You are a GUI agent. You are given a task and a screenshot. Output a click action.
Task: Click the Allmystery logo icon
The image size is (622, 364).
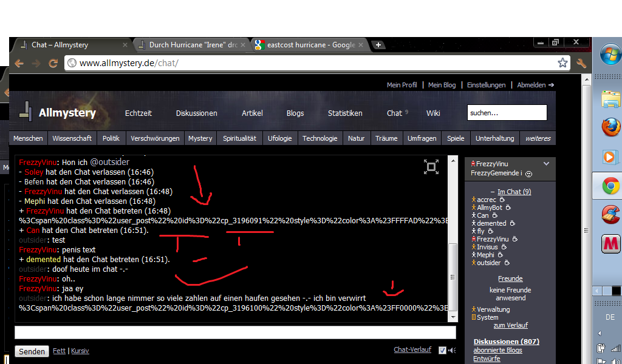[x=26, y=111]
